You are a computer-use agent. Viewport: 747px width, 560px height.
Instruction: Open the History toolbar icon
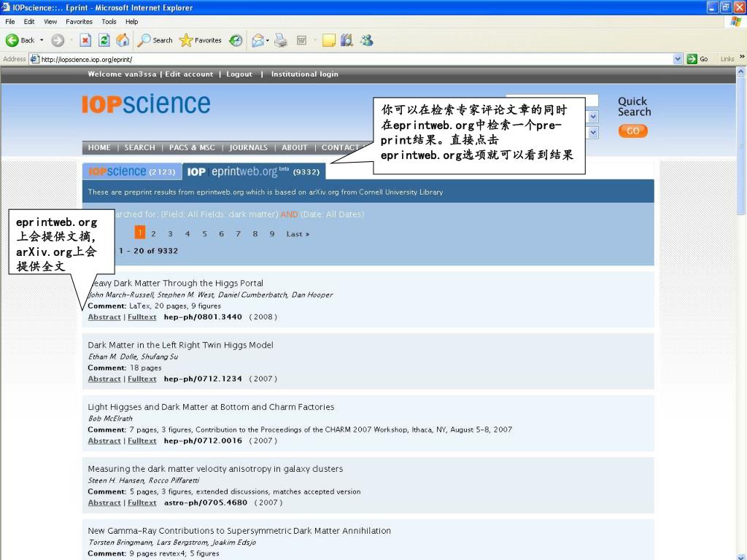click(x=236, y=41)
